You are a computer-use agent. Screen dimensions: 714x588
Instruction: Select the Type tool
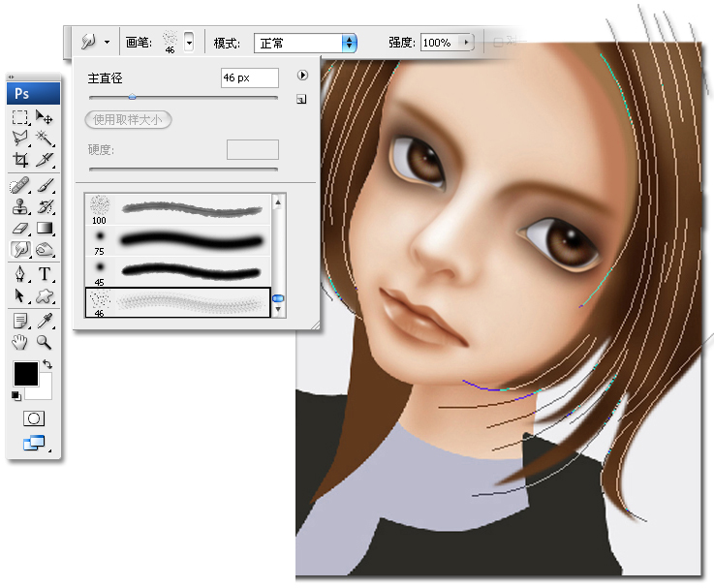click(45, 274)
